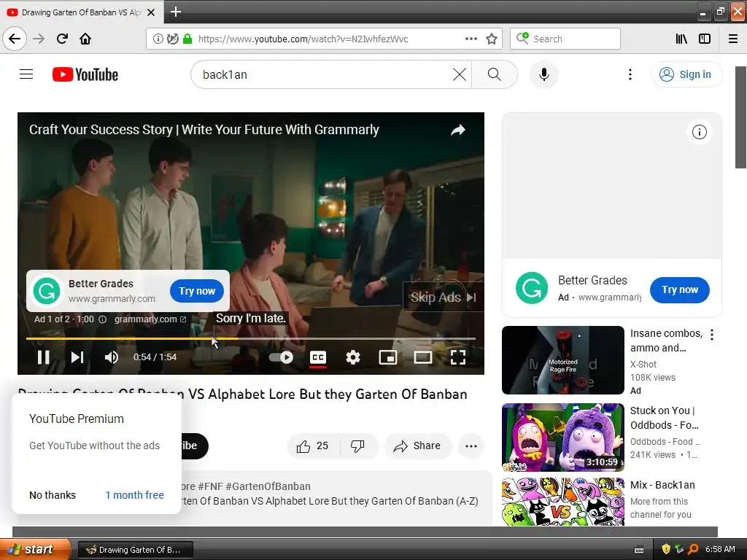Focus the Firefox search box

[x=565, y=39]
